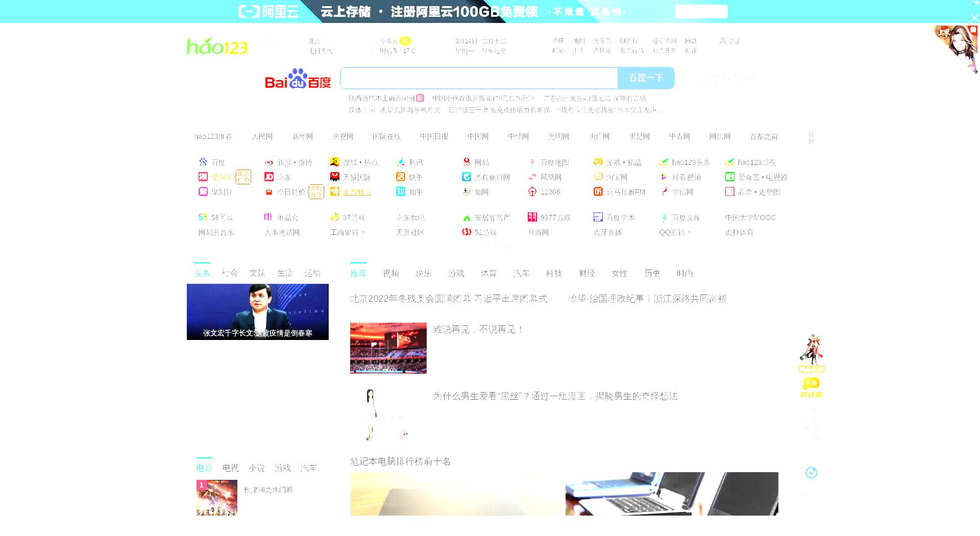Click the circular clock icon in right sidebar

pyautogui.click(x=812, y=473)
